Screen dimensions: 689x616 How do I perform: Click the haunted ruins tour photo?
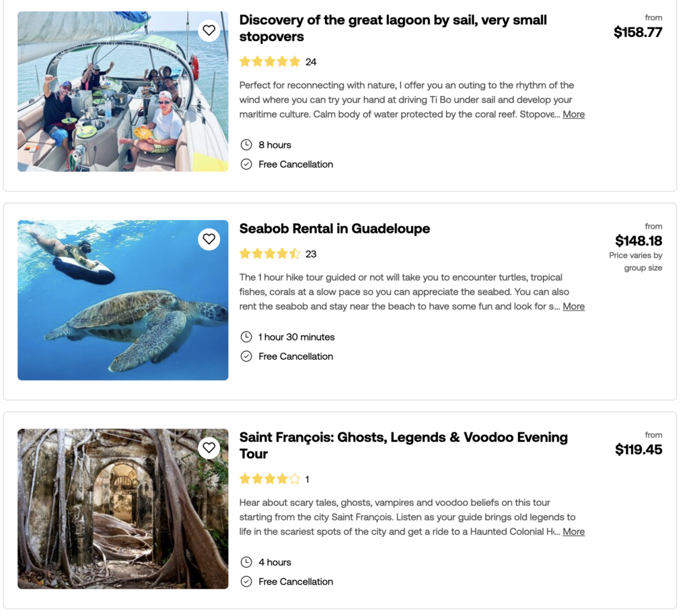pyautogui.click(x=122, y=508)
